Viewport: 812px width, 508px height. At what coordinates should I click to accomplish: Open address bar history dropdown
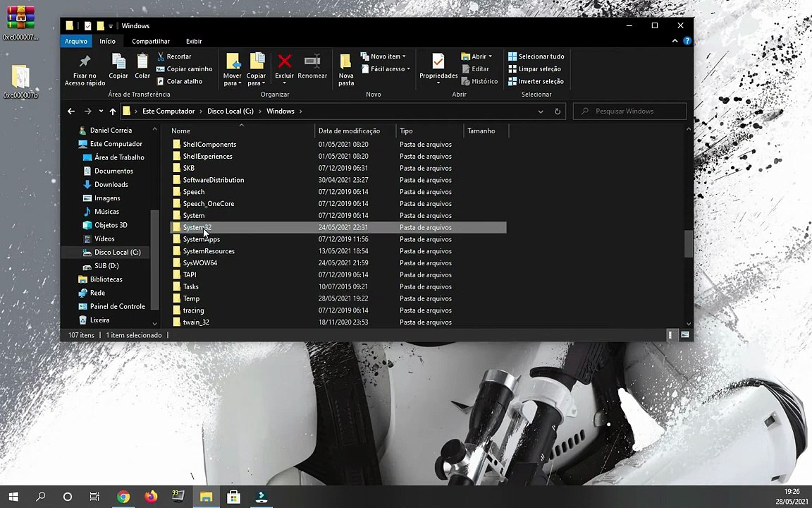[541, 111]
